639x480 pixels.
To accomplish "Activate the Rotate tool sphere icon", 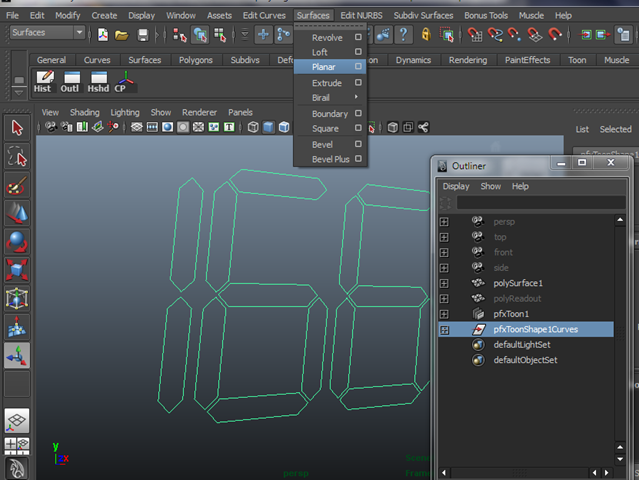I will click(x=17, y=242).
